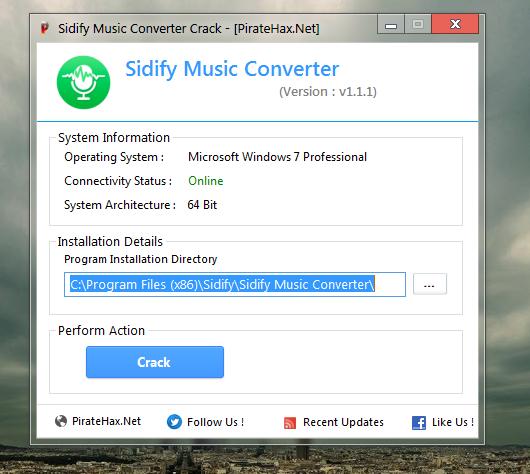Click the Perform Action group title

pos(101,331)
